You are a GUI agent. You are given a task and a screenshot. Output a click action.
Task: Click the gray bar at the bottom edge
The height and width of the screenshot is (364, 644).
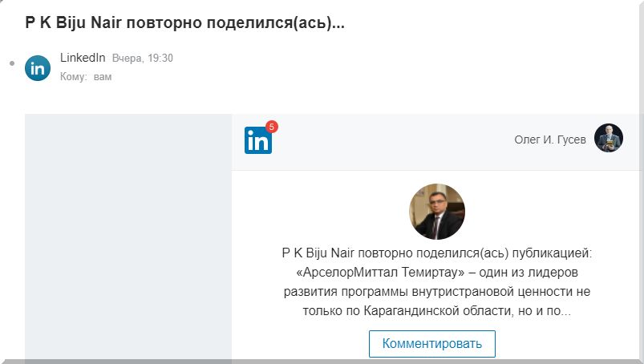coord(322,362)
